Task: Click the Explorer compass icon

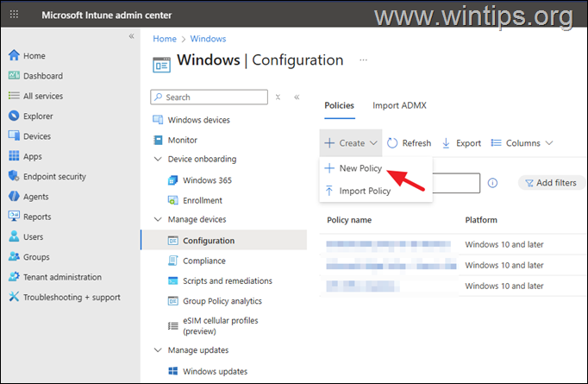Action: tap(14, 116)
